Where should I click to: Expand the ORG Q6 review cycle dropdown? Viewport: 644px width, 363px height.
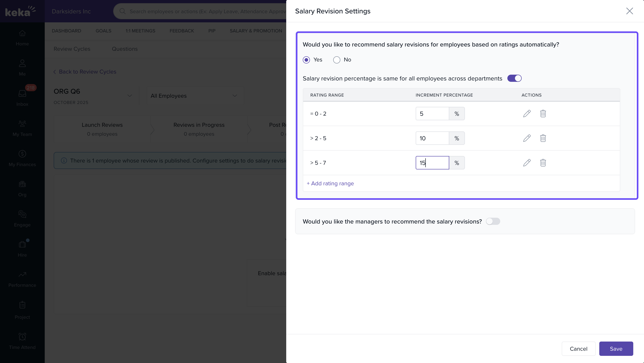(x=129, y=96)
